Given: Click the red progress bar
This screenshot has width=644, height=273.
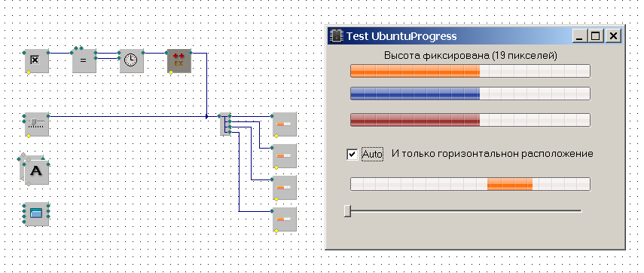Looking at the screenshot, I should [x=470, y=120].
